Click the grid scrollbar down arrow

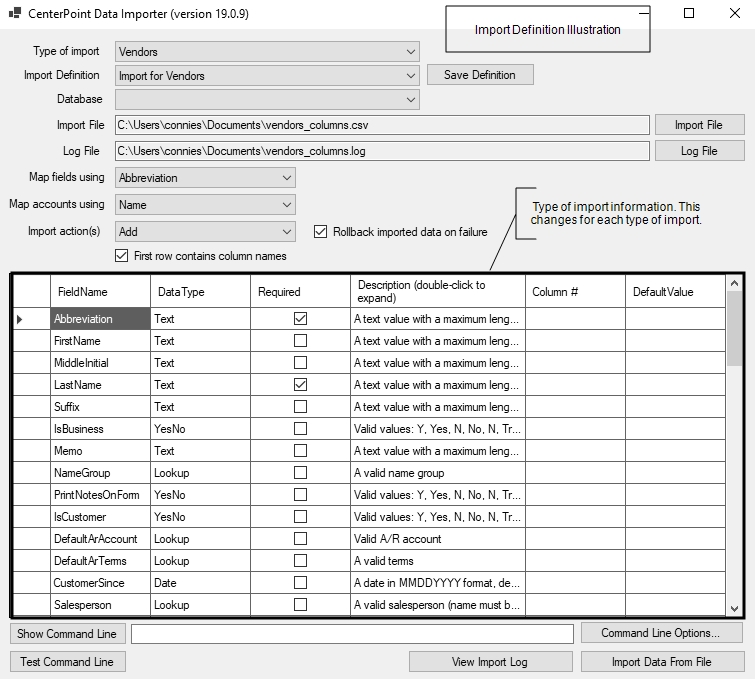735,608
